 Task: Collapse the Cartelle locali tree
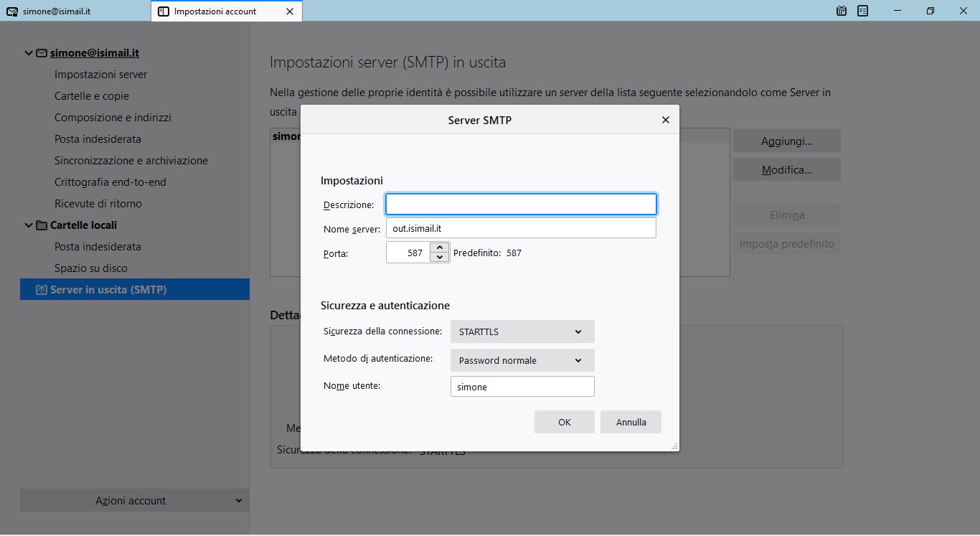click(x=29, y=225)
